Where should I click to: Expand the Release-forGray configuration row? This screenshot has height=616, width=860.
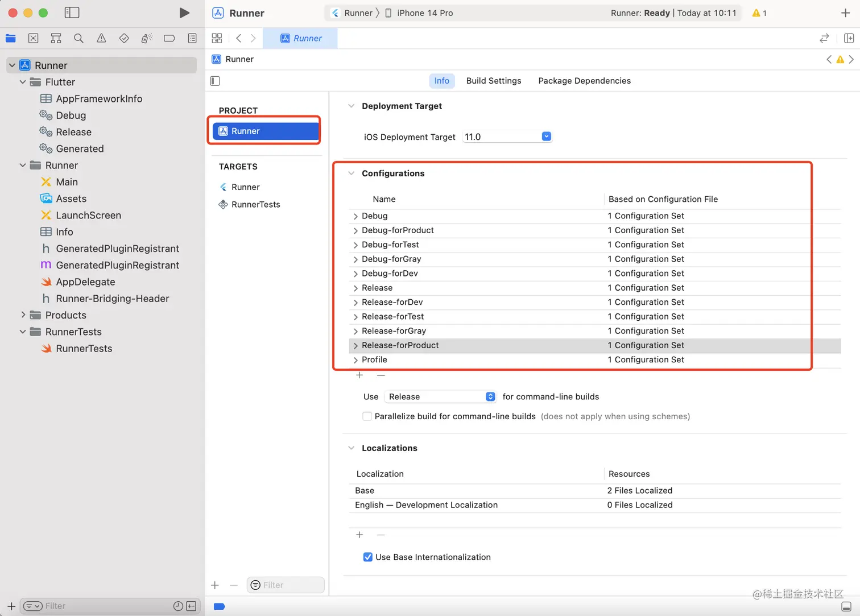tap(355, 331)
